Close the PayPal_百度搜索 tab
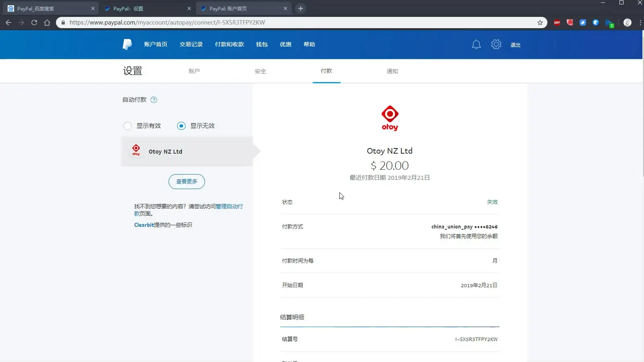This screenshot has height=362, width=644. point(93,8)
